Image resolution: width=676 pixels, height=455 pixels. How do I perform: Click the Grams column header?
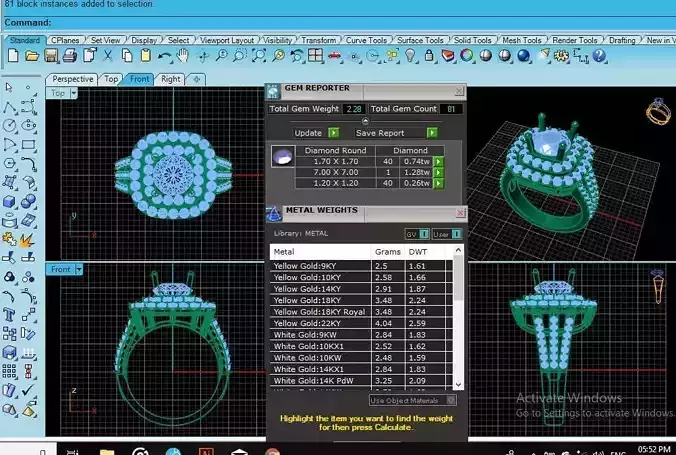[x=388, y=252]
